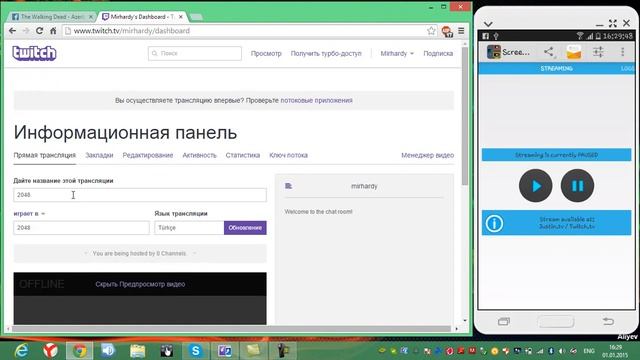Click the system clock showing 16:29
Image resolution: width=640 pixels, height=360 pixels.
(615, 351)
